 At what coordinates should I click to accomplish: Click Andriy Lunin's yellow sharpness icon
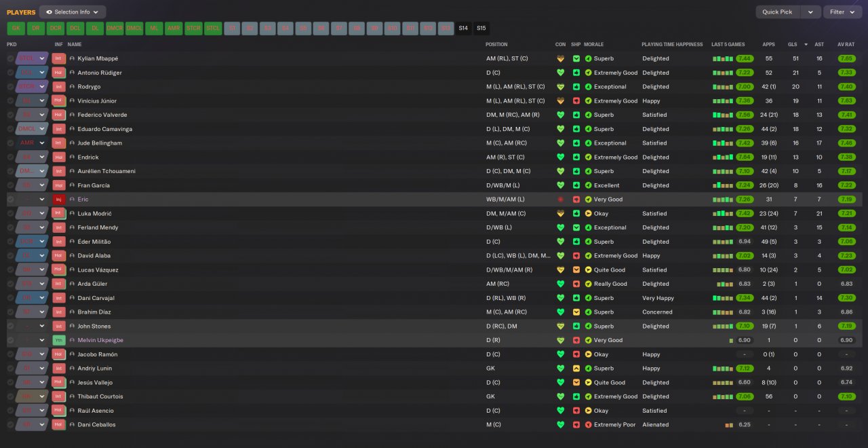click(x=576, y=369)
